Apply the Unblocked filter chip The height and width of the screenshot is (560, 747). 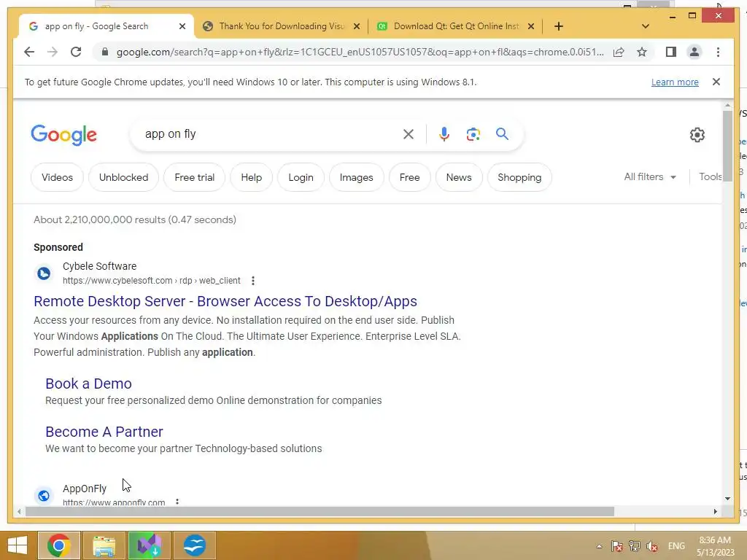click(x=123, y=177)
